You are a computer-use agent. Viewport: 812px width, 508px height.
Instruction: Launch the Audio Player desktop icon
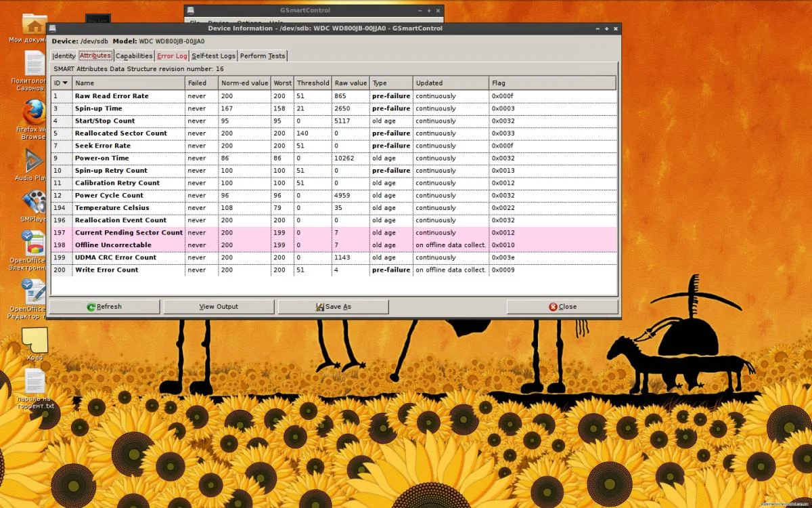click(x=34, y=161)
